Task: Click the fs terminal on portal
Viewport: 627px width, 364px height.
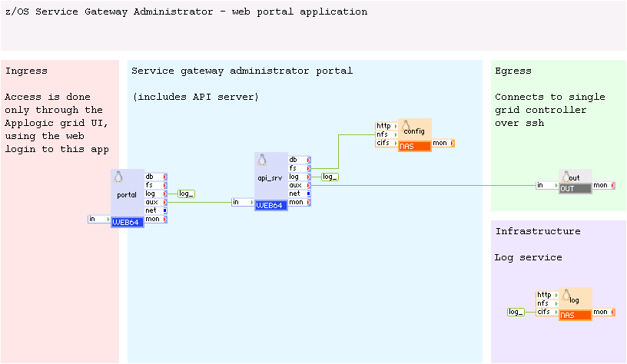Action: point(155,185)
